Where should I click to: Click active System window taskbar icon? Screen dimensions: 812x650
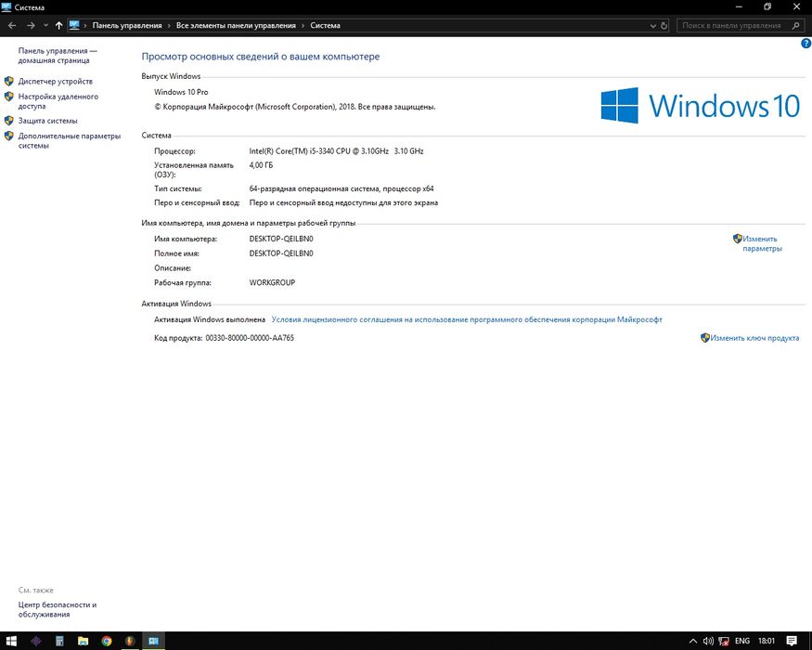point(154,641)
